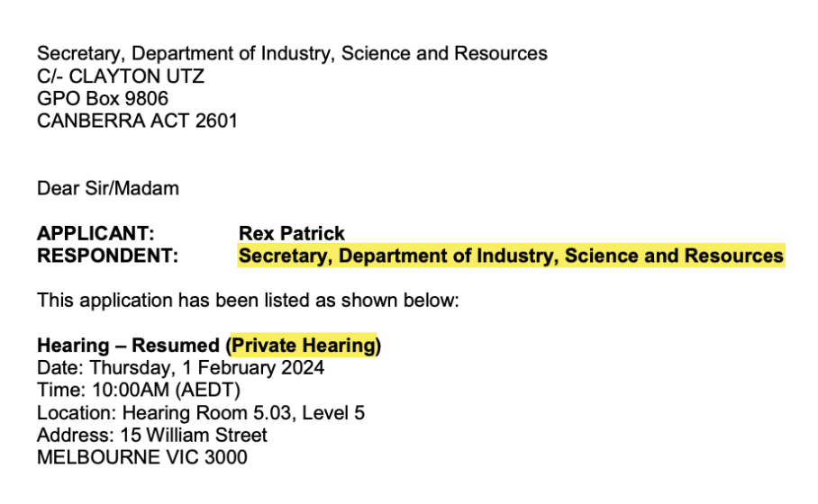Click the "Time: 10:00AM" text
The image size is (818, 504).
(x=103, y=390)
